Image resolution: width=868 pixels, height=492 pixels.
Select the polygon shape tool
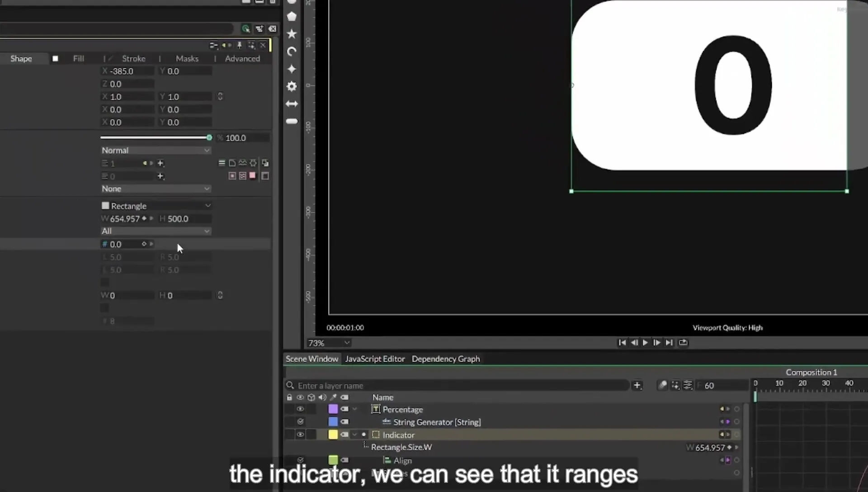[292, 16]
